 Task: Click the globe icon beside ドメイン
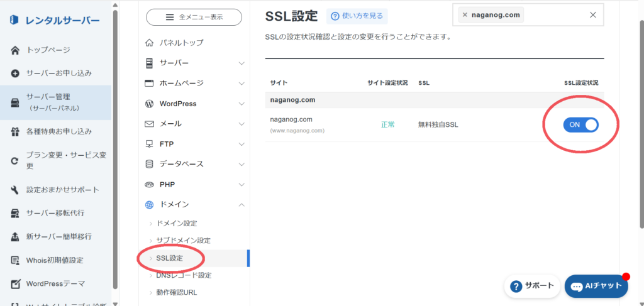[150, 205]
